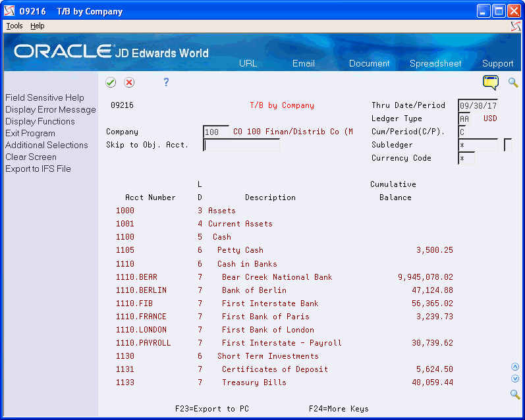Viewport: 525px width, 420px height.
Task: Click balance 9,945,078.02
Action: coord(426,277)
